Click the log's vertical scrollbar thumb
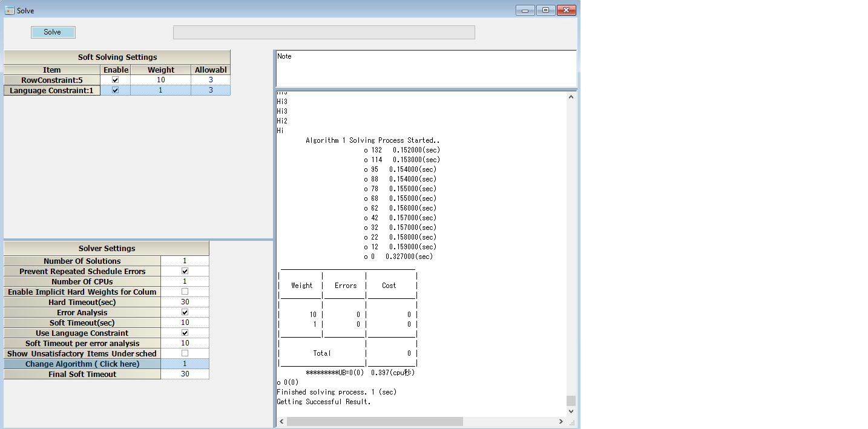 tap(571, 401)
